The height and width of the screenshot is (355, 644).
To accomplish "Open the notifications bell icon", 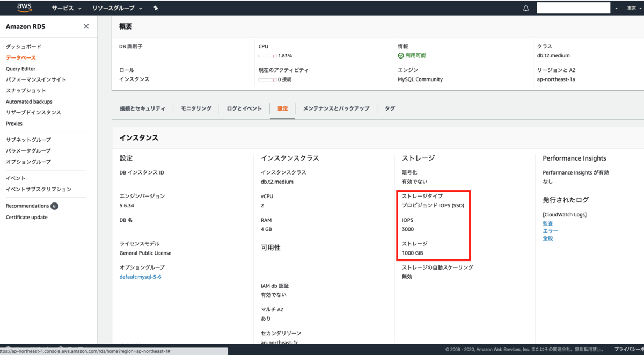I will coord(526,8).
